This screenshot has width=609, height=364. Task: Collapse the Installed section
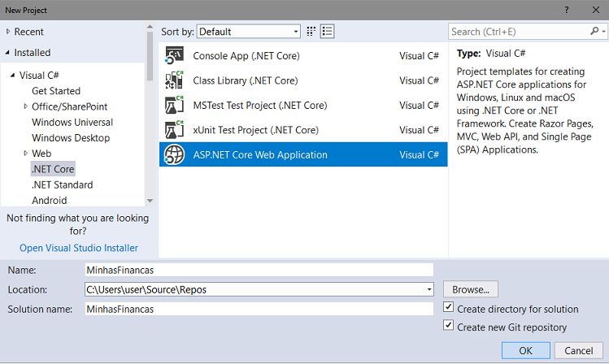click(7, 52)
